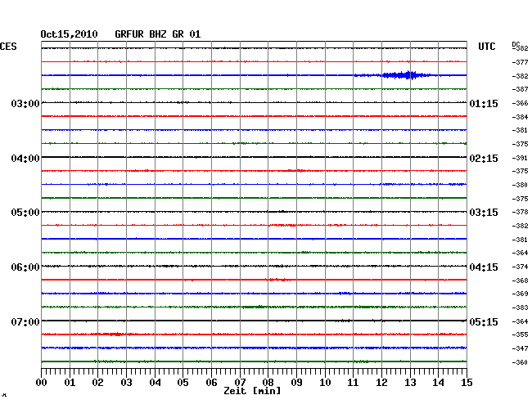532x404 pixels.
Task: Click the DC offset value -360
Action: (x=520, y=362)
